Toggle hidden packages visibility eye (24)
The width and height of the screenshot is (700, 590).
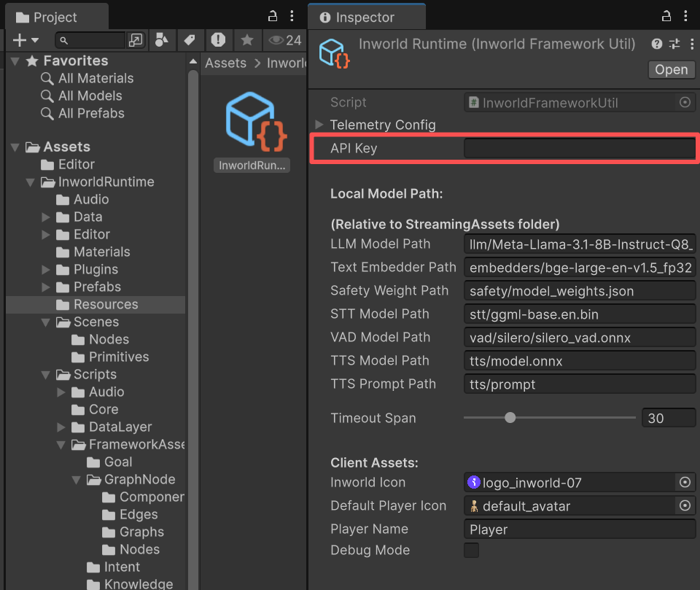pos(285,40)
